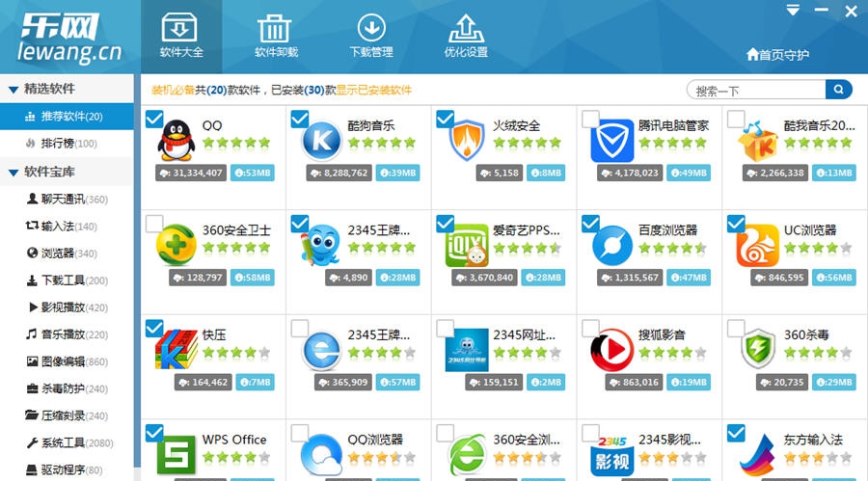This screenshot has height=481, width=868.
Task: Click the 爱奇艺PPS green icon
Action: (467, 247)
